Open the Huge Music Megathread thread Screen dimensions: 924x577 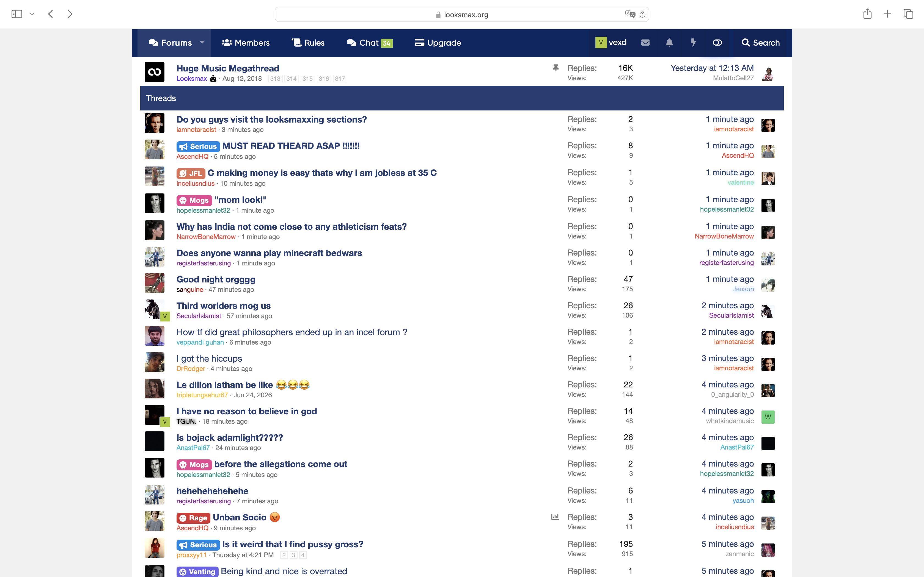(x=228, y=68)
